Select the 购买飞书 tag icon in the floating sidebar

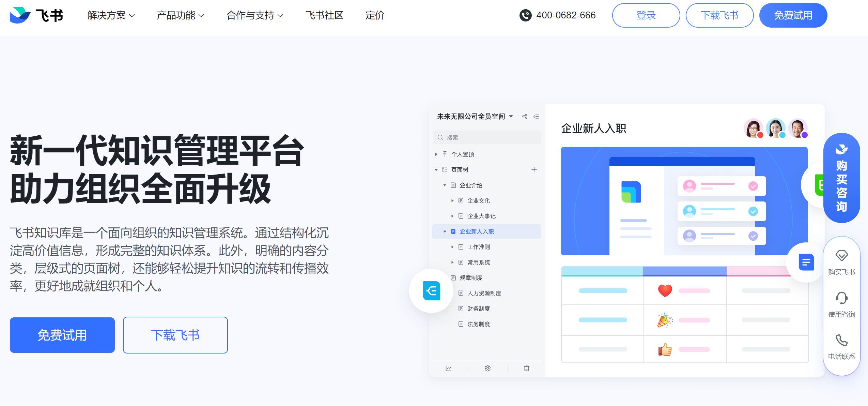pyautogui.click(x=841, y=255)
